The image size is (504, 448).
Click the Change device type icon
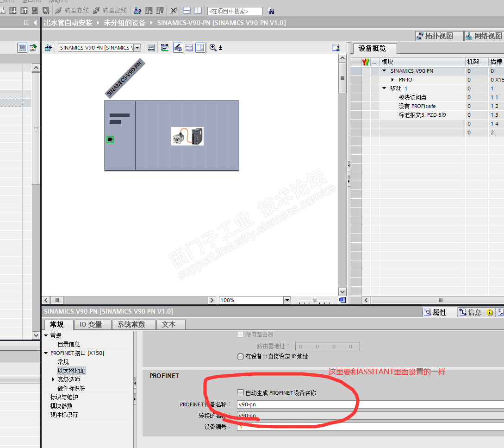(49, 48)
